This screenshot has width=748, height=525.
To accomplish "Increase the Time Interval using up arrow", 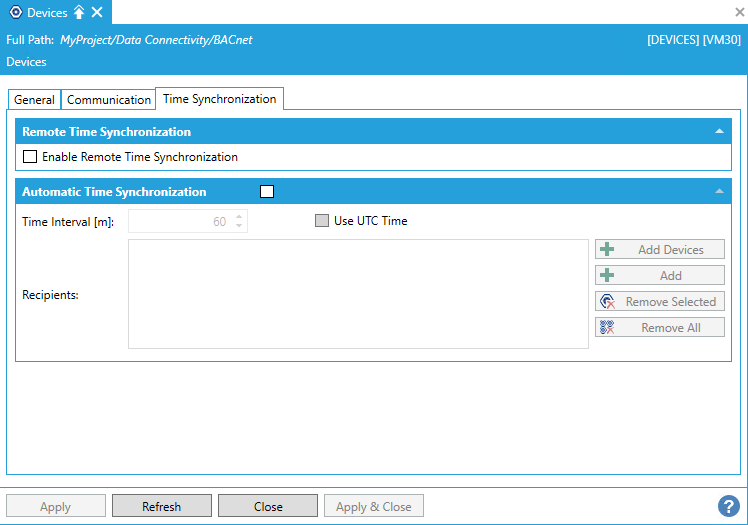I will point(239,217).
